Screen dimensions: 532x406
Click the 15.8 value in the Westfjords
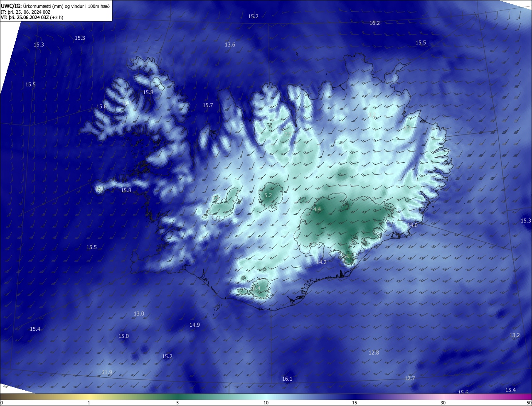pyautogui.click(x=148, y=92)
